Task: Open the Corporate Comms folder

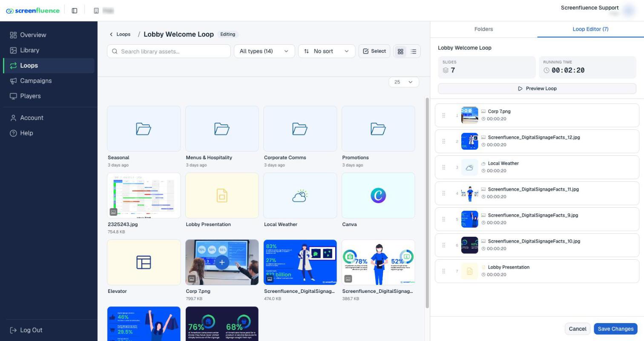Action: click(x=300, y=129)
